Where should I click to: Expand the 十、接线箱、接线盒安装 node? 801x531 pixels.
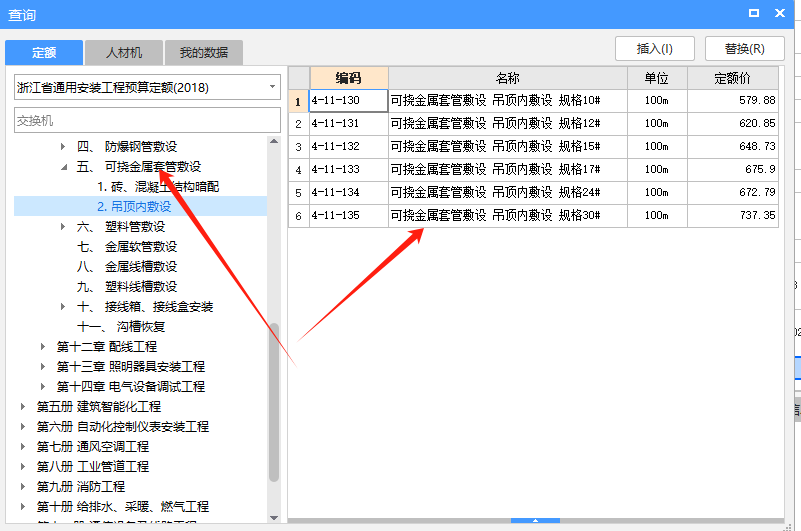click(x=63, y=307)
